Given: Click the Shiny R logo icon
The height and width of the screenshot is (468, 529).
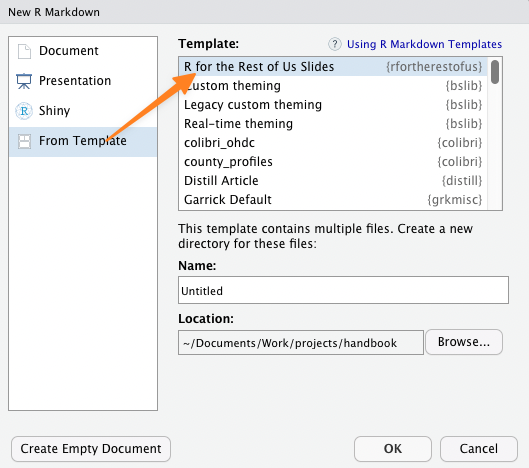Looking at the screenshot, I should 24,111.
